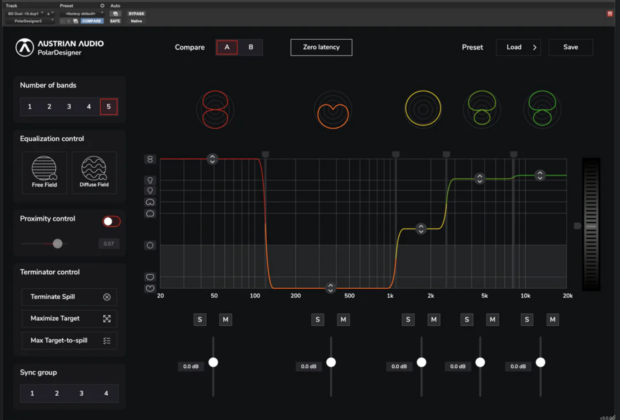620x420 pixels.
Task: Solo the fifth band
Action: click(527, 320)
